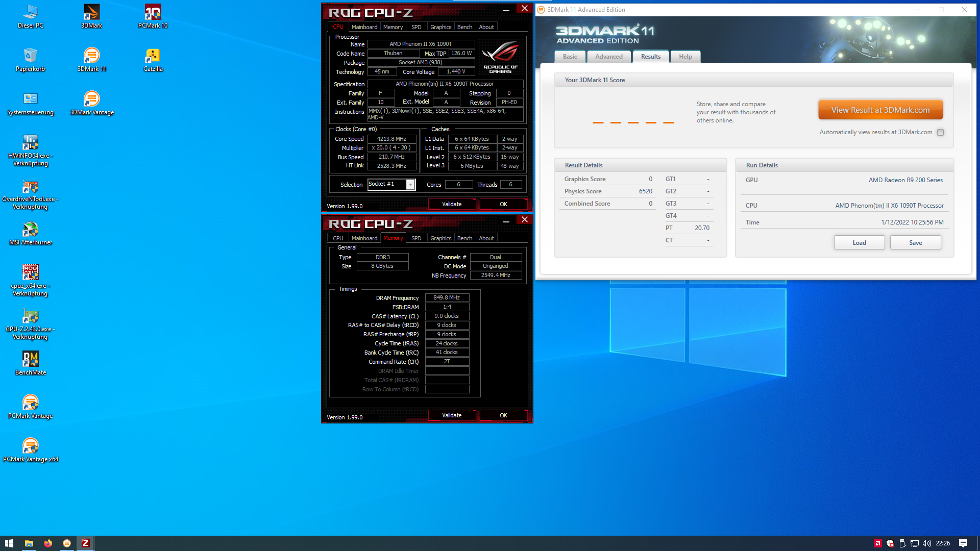
Task: Open the Dieser PC desktop icon
Action: point(31,16)
